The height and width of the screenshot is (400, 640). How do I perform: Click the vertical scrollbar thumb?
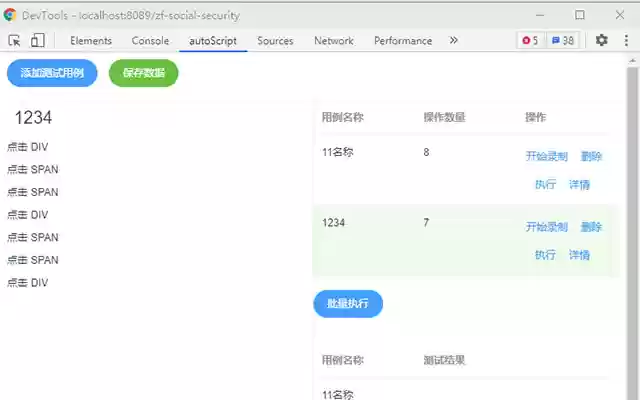point(632,233)
